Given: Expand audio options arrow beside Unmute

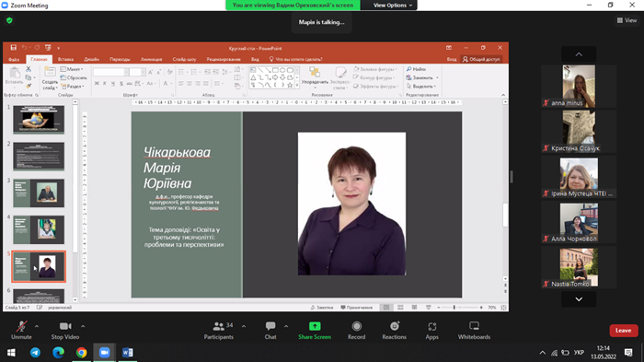Looking at the screenshot, I should [37, 326].
